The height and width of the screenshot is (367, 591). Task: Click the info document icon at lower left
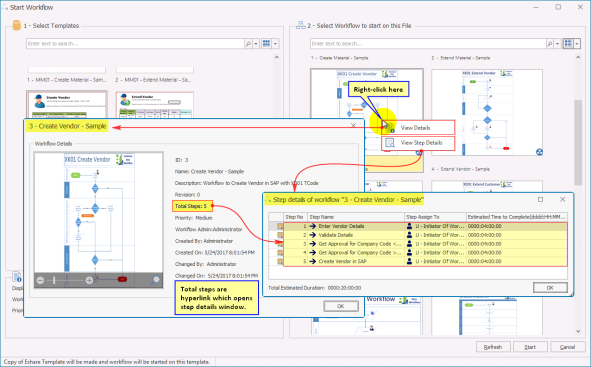coord(17,277)
